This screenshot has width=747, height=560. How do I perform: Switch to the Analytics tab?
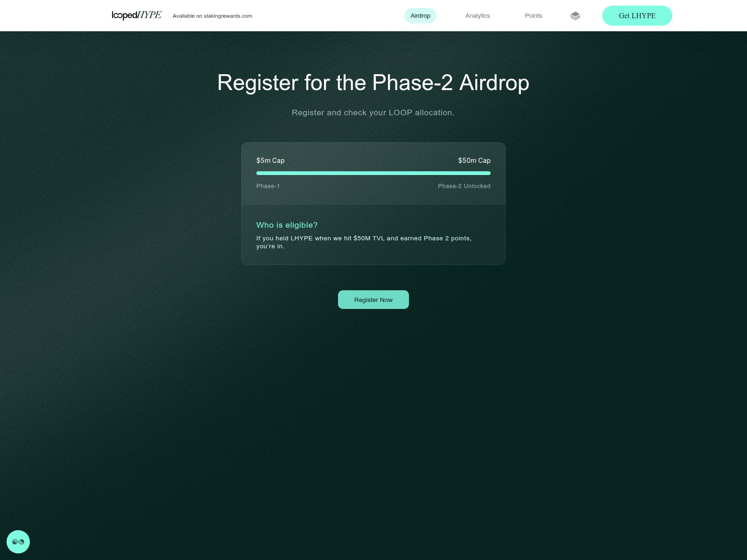(477, 15)
